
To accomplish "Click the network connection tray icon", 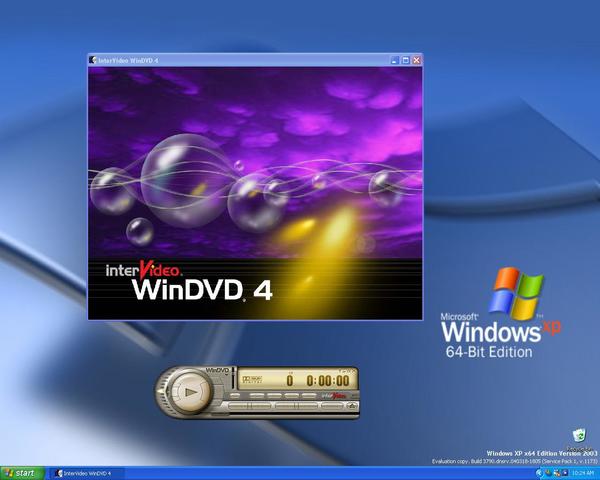I will [x=557, y=473].
